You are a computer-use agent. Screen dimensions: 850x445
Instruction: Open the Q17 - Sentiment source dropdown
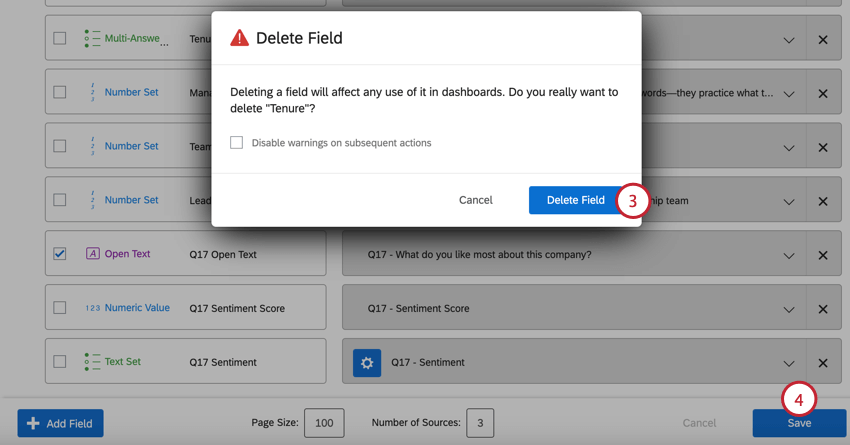point(789,363)
